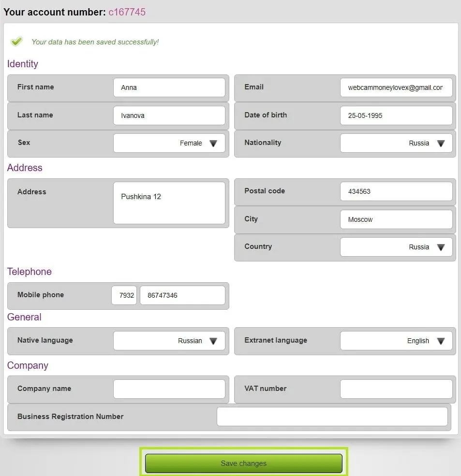Click the Company section heading
Screen dimensions: 461x476
pos(28,365)
